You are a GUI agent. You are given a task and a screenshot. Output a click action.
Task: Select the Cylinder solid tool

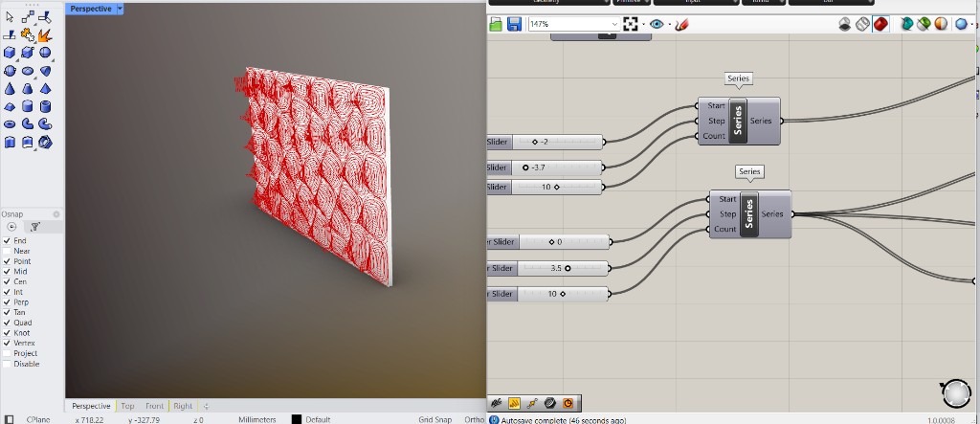coord(28,106)
